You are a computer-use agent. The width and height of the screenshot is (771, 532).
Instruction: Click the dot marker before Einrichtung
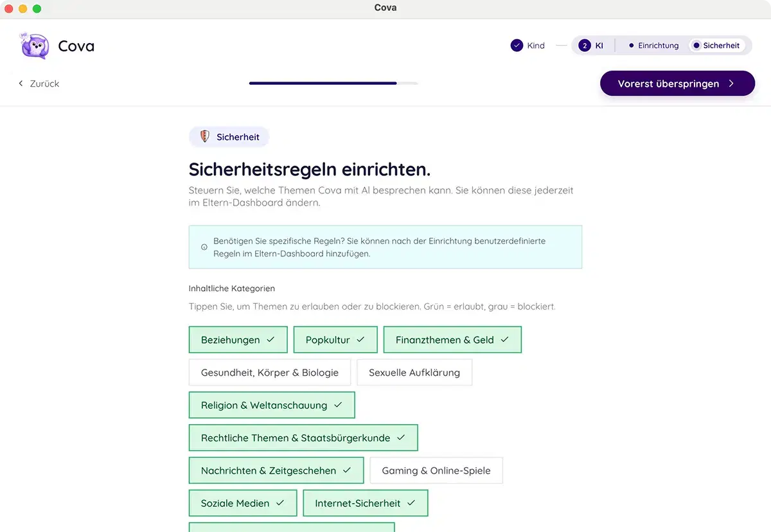coord(632,46)
